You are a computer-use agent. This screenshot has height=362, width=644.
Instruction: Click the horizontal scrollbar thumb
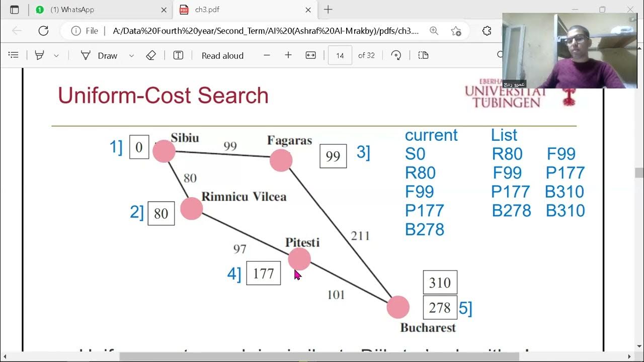[319, 356]
